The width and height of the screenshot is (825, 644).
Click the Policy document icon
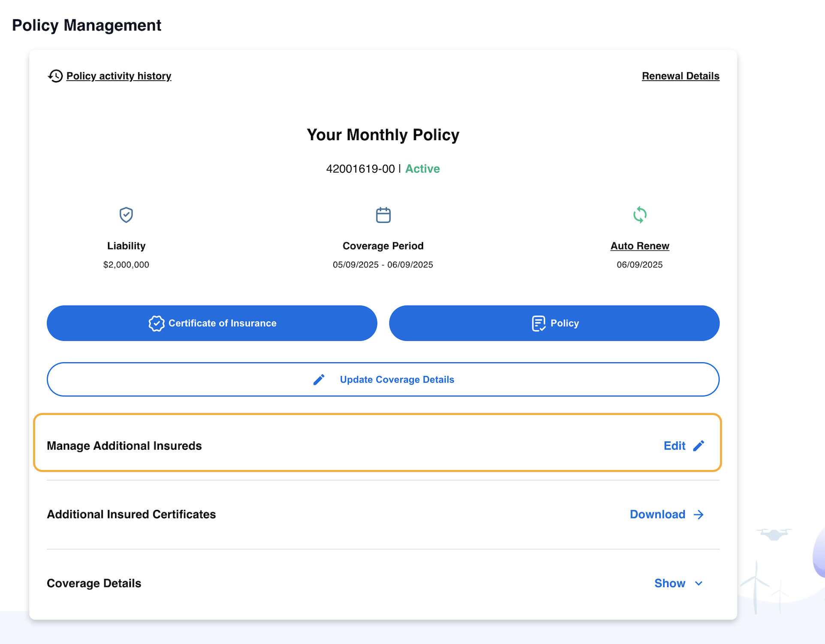tap(538, 323)
